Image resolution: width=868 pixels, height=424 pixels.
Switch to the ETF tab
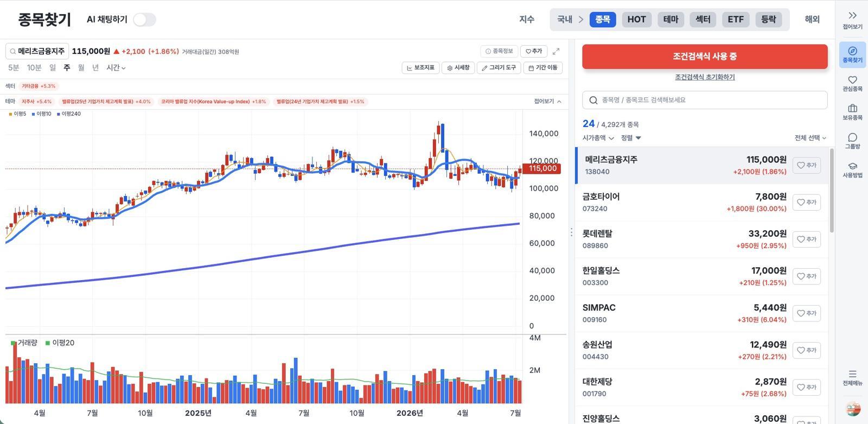click(736, 20)
